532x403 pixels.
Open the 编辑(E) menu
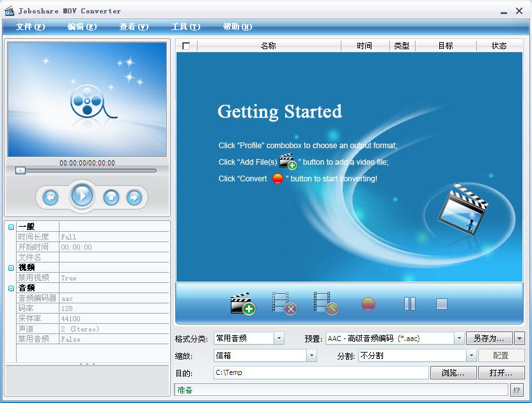(x=82, y=26)
